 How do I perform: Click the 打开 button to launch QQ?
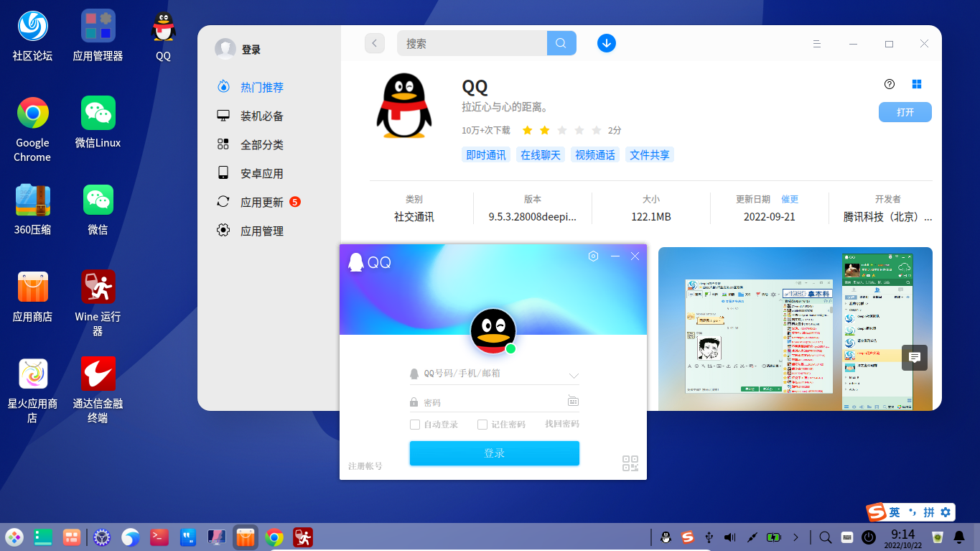[x=905, y=111]
